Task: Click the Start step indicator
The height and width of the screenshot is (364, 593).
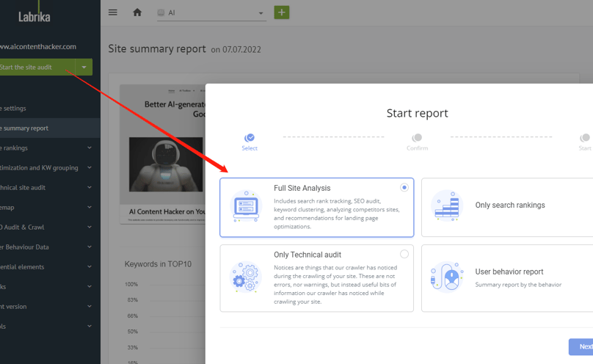Action: click(585, 142)
